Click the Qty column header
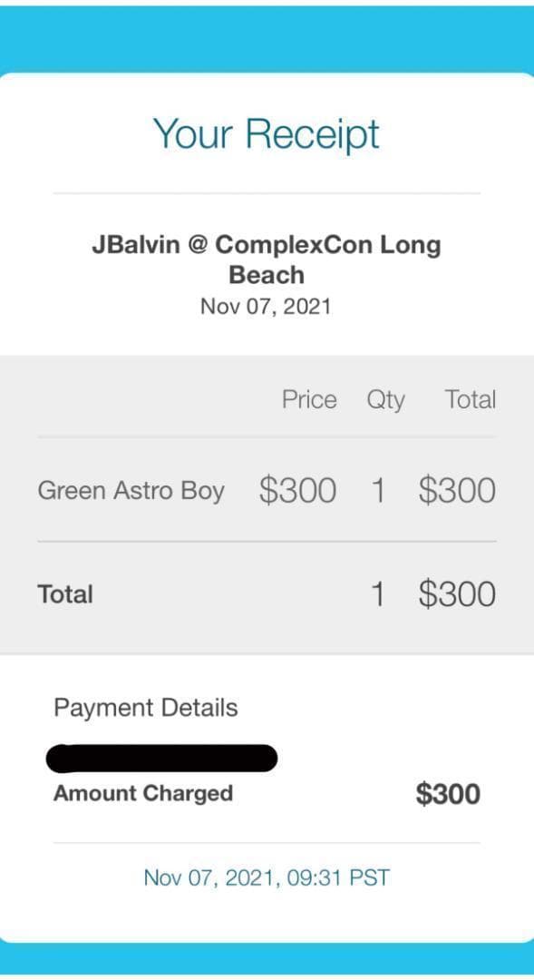The width and height of the screenshot is (534, 980). [x=385, y=399]
